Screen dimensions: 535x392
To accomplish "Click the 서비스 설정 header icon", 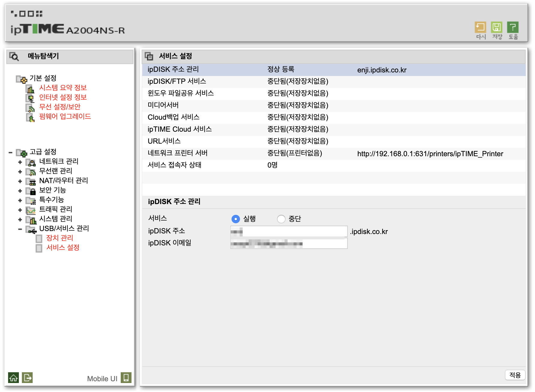I will [x=149, y=56].
